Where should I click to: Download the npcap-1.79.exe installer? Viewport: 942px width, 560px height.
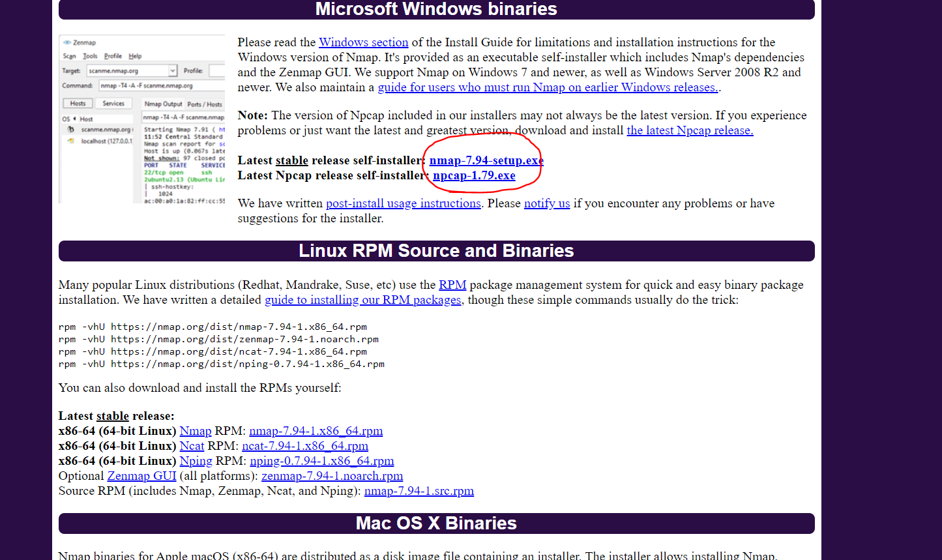click(x=474, y=175)
